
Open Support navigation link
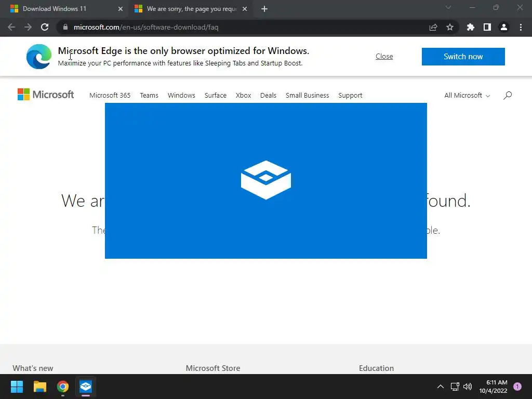(350, 96)
